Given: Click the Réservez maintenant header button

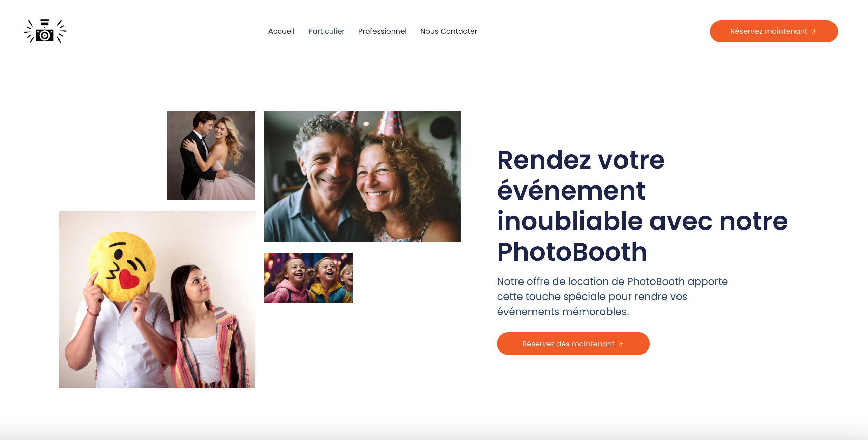Looking at the screenshot, I should 774,31.
